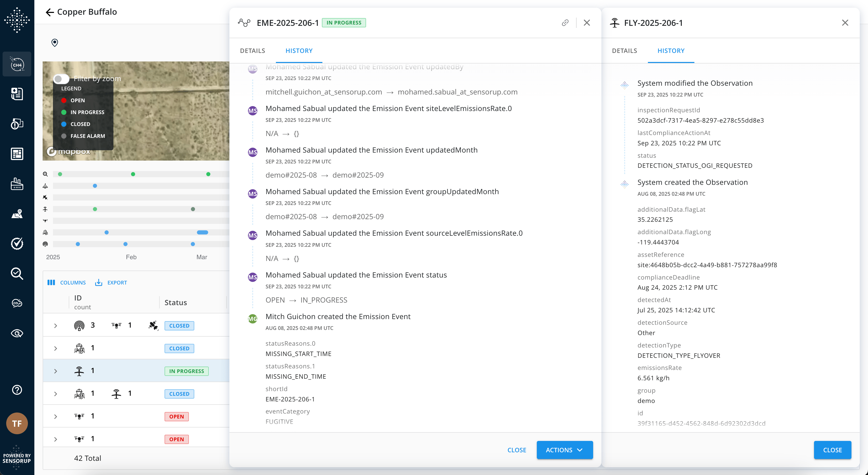The height and width of the screenshot is (475, 868).
Task: Close the FLY-2025-206-1 panel with X
Action: click(845, 22)
